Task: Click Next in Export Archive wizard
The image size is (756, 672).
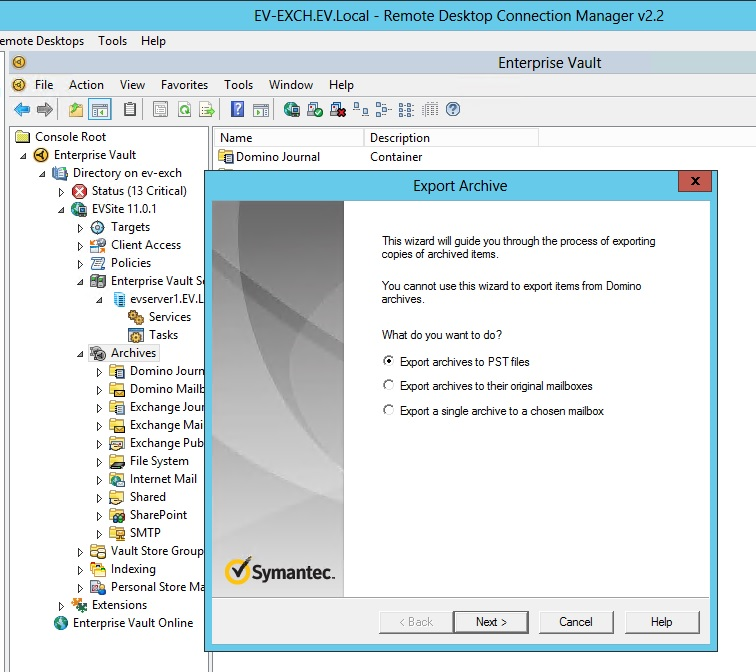Action: click(x=491, y=622)
